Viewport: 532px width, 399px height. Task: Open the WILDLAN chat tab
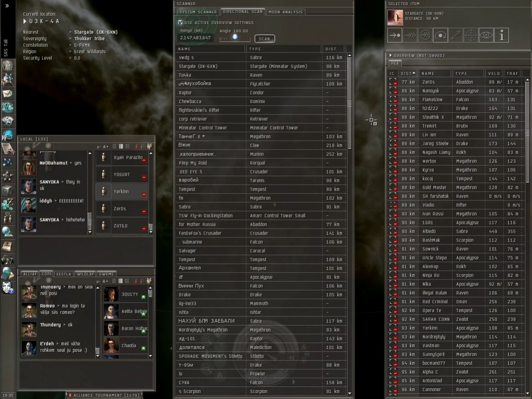coord(85,274)
